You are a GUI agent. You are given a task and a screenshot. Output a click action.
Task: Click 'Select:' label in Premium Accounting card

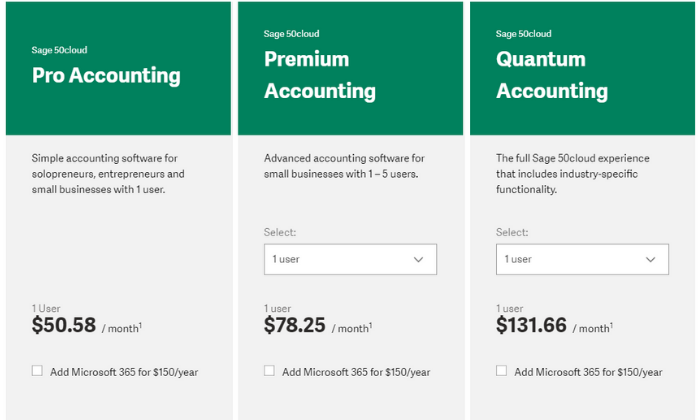coord(280,232)
